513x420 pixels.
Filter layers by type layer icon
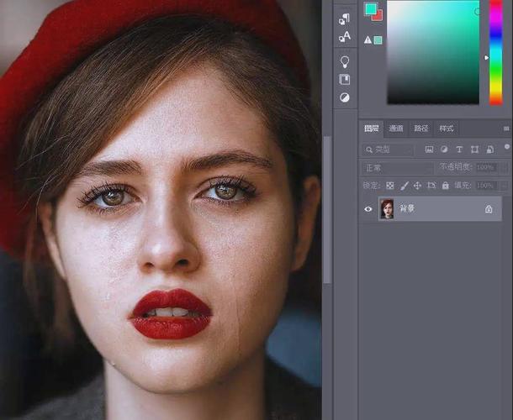pyautogui.click(x=459, y=150)
